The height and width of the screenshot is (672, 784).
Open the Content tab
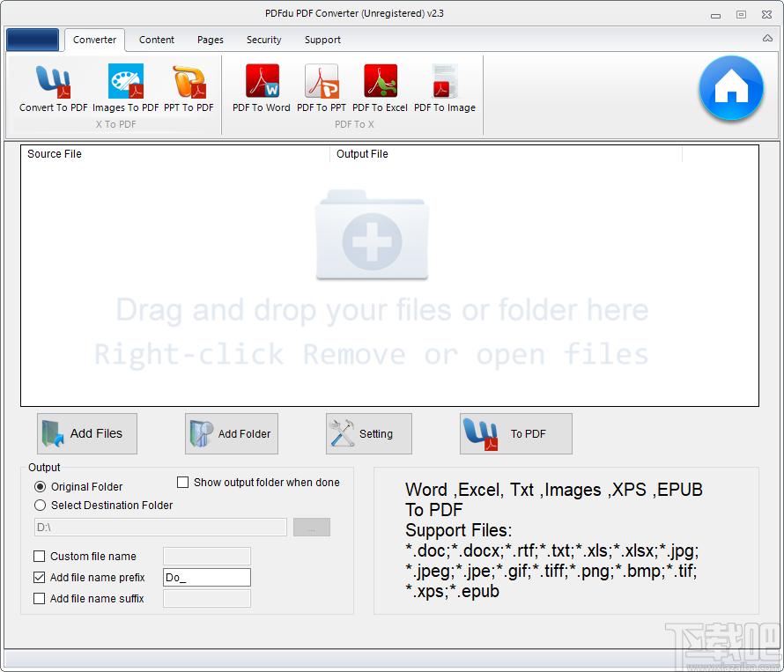pyautogui.click(x=157, y=40)
